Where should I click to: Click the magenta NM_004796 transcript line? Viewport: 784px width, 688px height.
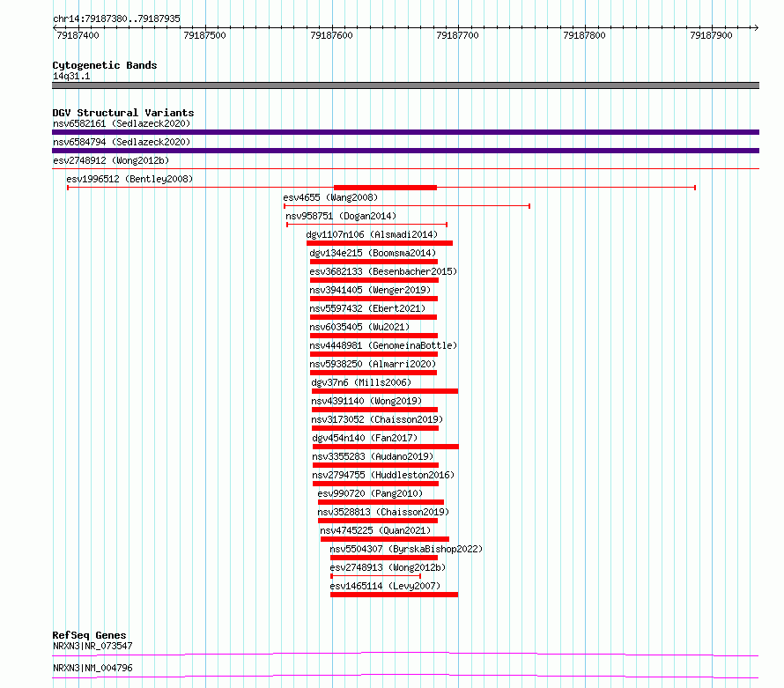[x=405, y=676]
